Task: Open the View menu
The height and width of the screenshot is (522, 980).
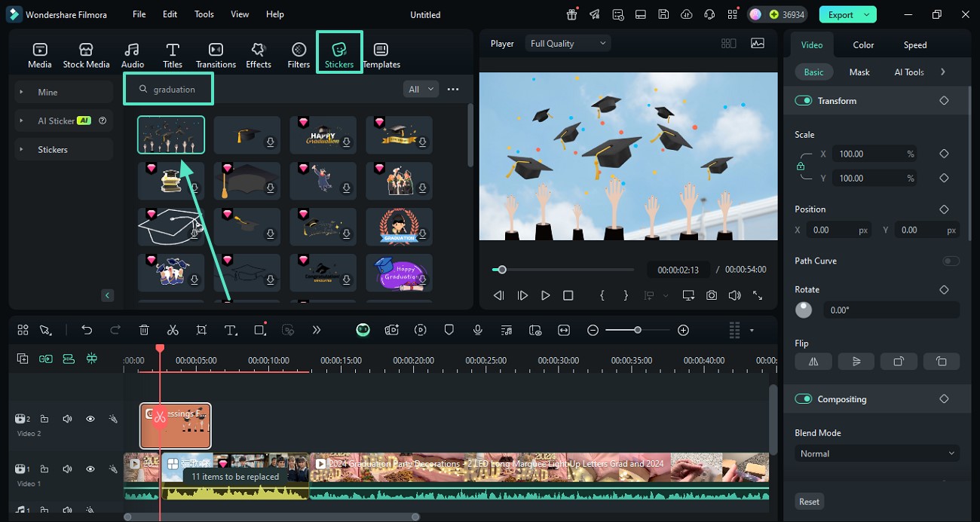Action: 240,14
